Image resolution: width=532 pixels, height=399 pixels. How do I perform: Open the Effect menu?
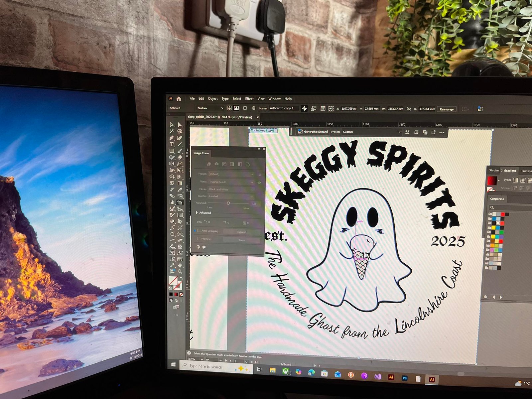point(249,99)
